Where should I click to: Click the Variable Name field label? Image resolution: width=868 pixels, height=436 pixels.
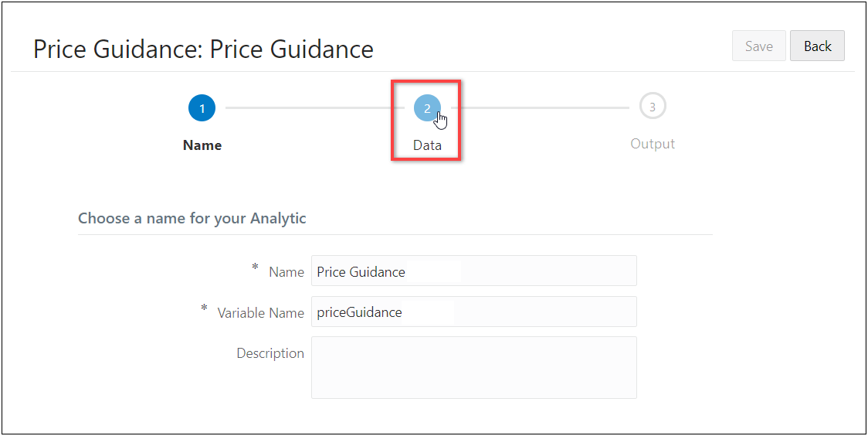pyautogui.click(x=261, y=313)
